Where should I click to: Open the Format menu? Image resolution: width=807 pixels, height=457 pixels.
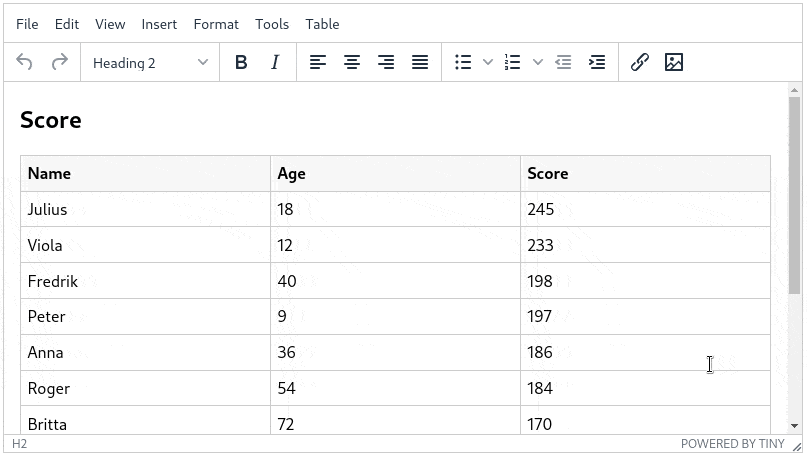[x=216, y=24]
